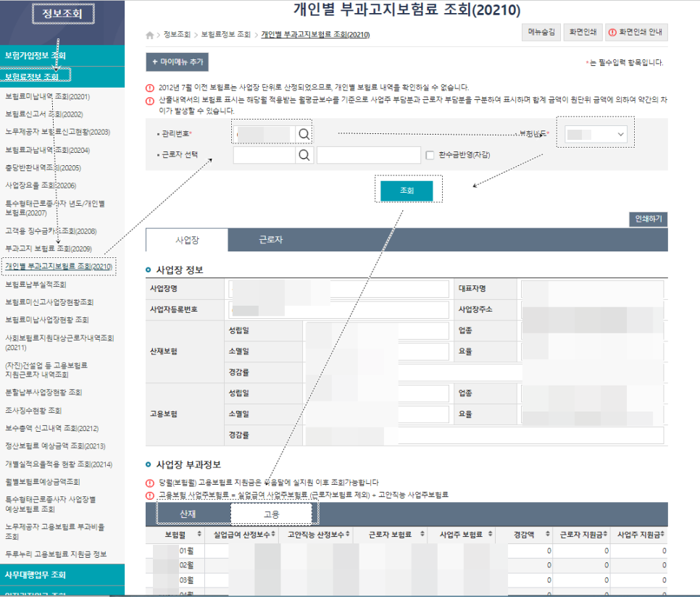Click the 관리번호 magnifier search icon
This screenshot has width=700, height=597.
303,133
